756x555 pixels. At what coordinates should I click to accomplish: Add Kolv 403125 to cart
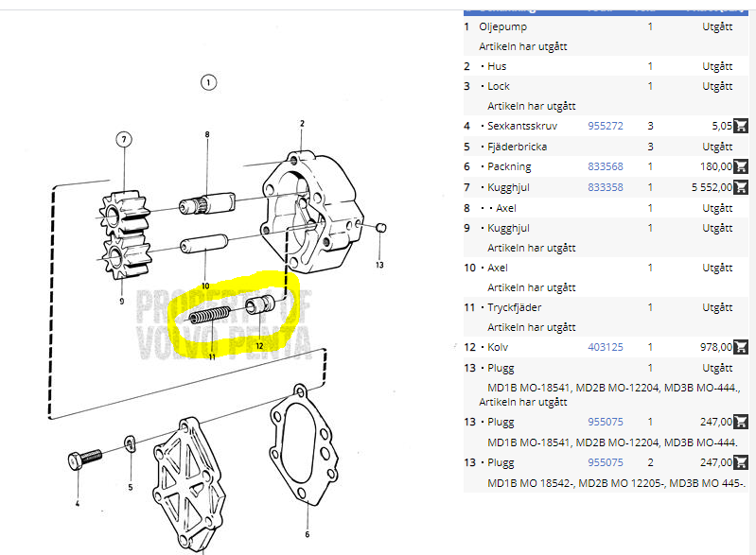coord(740,347)
